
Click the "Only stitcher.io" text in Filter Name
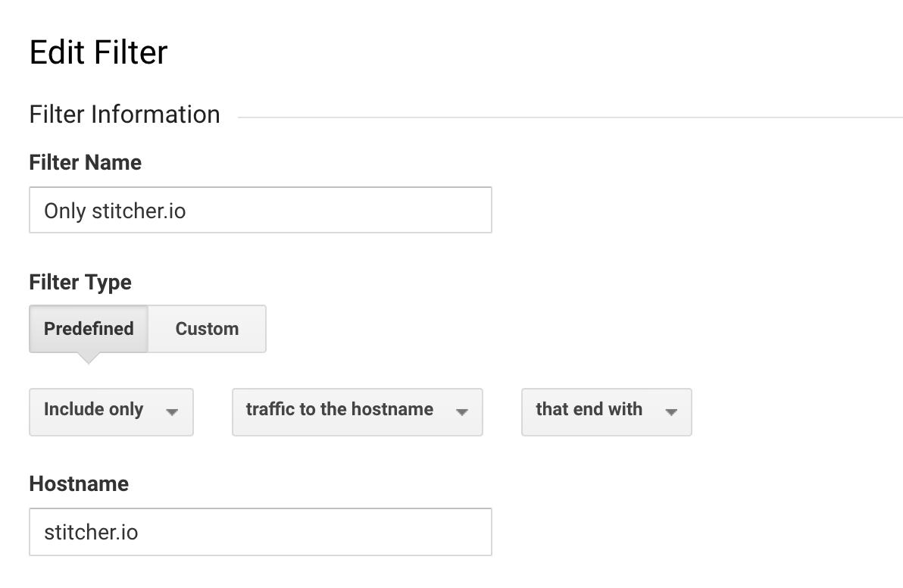pos(115,211)
